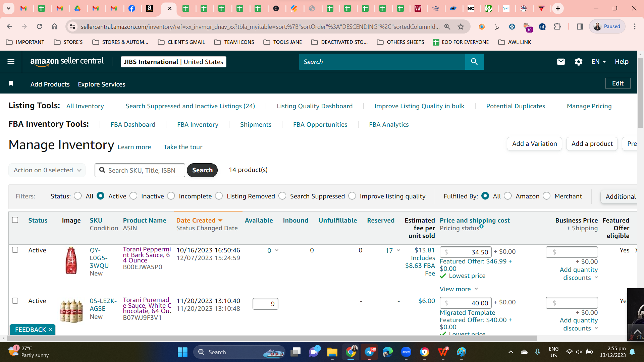The width and height of the screenshot is (644, 362).
Task: Click the Add a Variation button
Action: (534, 144)
